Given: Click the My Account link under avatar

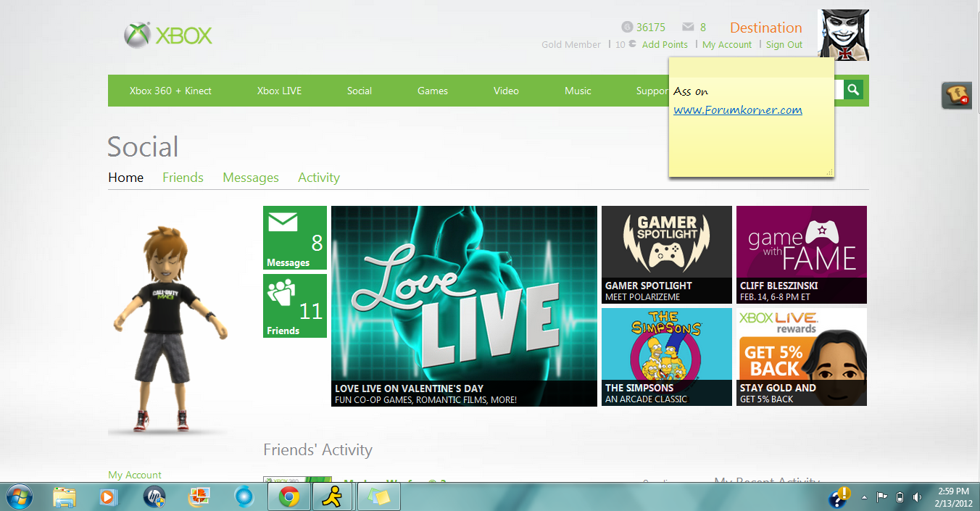Looking at the screenshot, I should (x=135, y=475).
